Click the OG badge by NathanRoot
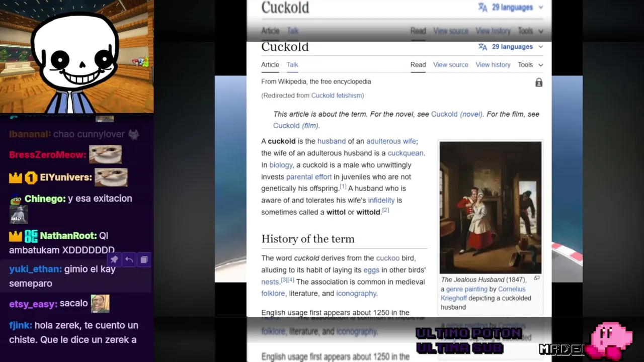This screenshot has height=362, width=644. [31, 235]
